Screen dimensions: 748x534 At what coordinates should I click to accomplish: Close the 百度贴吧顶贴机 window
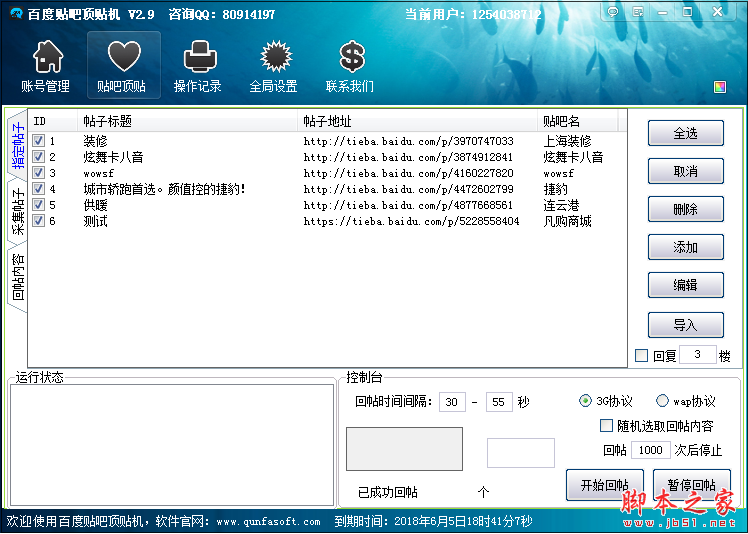[x=717, y=12]
